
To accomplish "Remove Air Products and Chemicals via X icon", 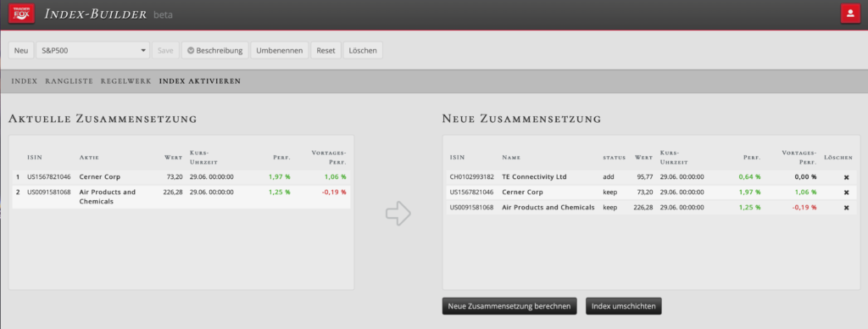I will (846, 208).
